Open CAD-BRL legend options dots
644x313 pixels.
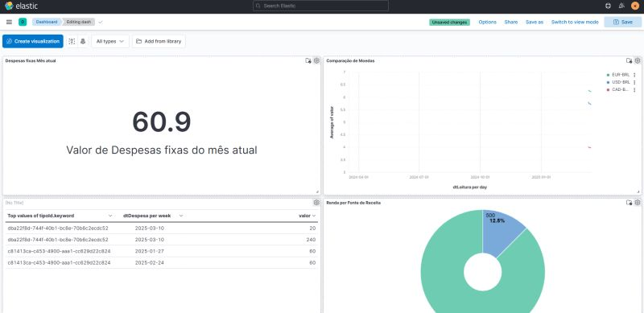point(634,89)
